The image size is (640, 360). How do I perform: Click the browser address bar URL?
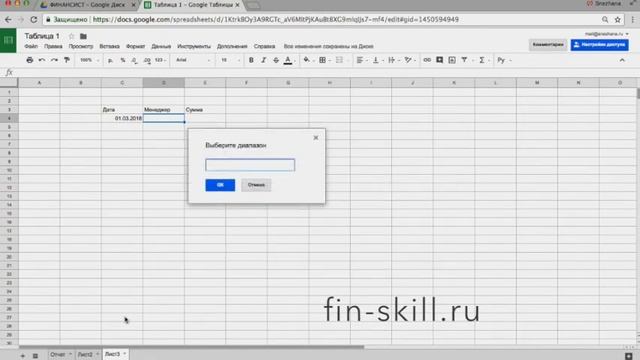coord(276,19)
